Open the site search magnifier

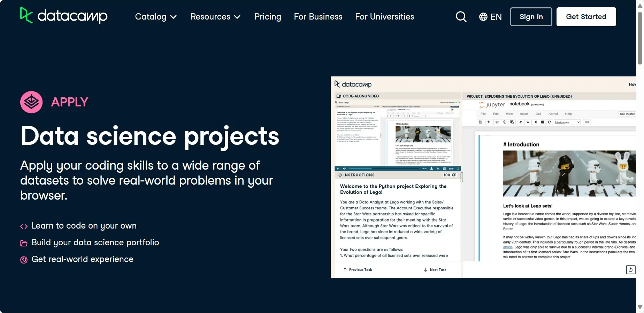[x=461, y=17]
